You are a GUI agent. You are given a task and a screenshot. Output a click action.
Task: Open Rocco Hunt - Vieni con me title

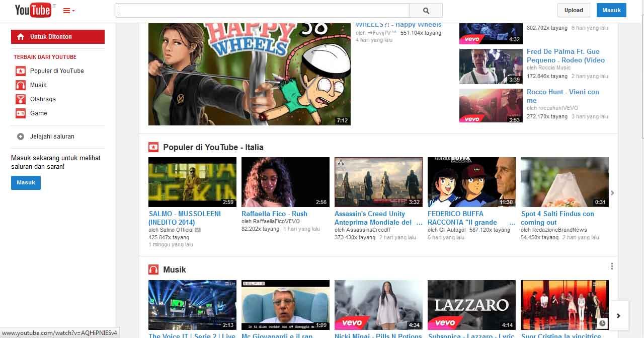tap(563, 96)
